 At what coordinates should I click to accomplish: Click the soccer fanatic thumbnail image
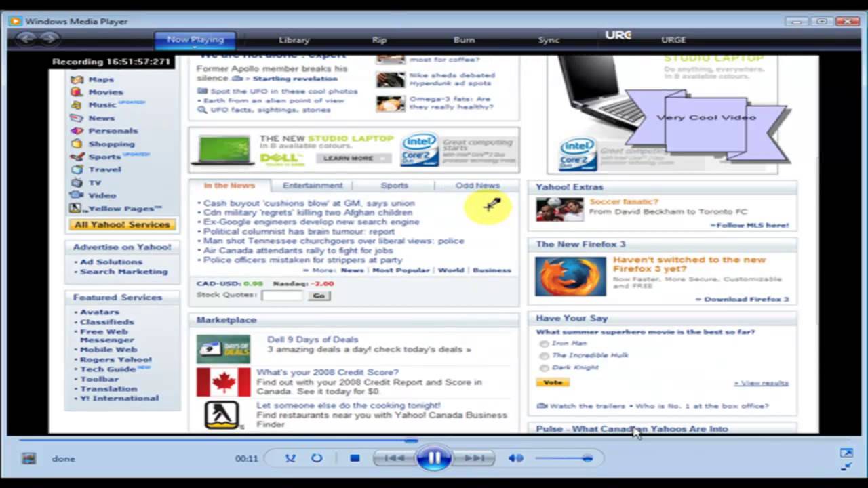coord(559,209)
